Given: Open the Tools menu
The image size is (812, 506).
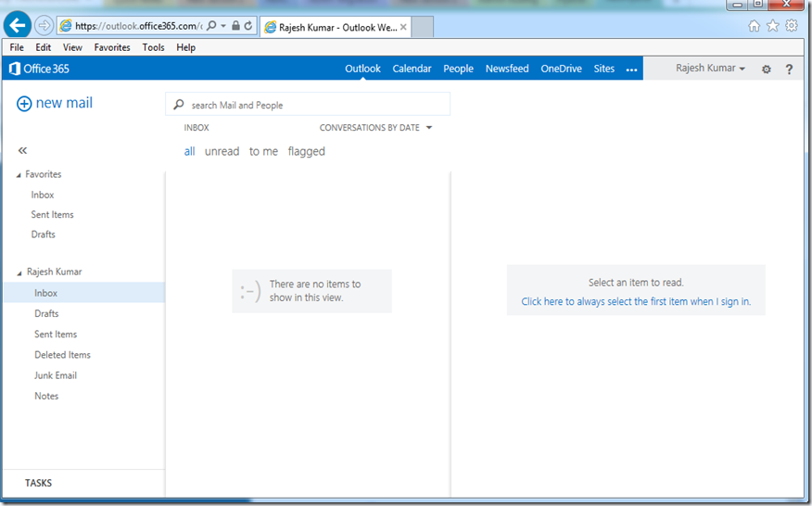Looking at the screenshot, I should click(x=153, y=47).
